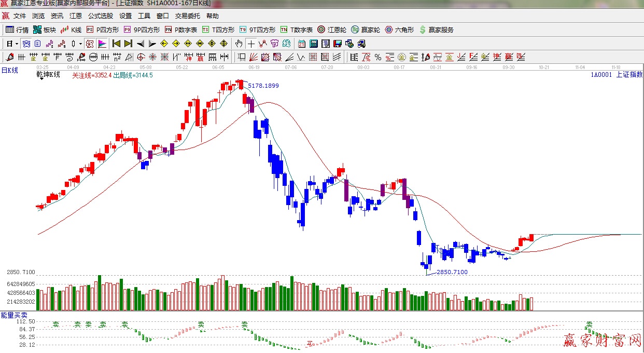The width and height of the screenshot is (644, 353).
Task: Toggle the crosshair cursor tool
Action: (x=251, y=44)
